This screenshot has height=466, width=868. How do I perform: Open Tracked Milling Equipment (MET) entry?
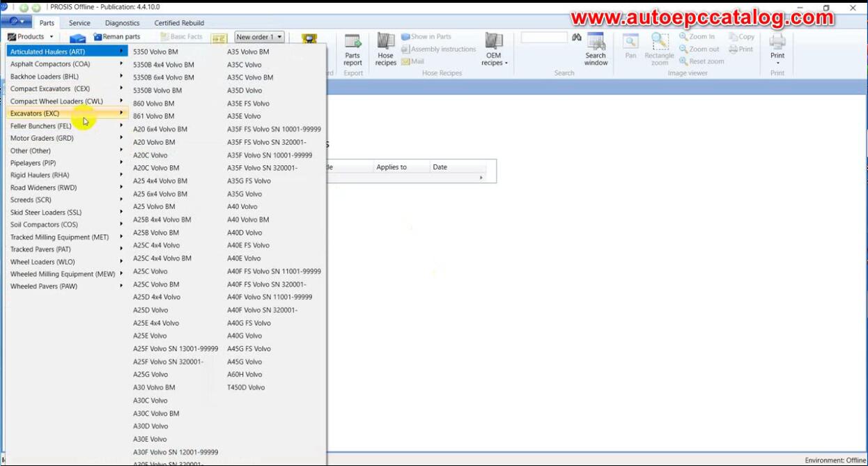point(67,237)
